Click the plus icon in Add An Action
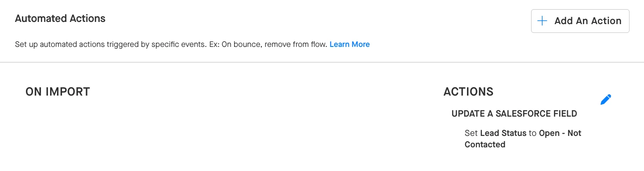Viewport: 644px width, 171px height. point(543,21)
